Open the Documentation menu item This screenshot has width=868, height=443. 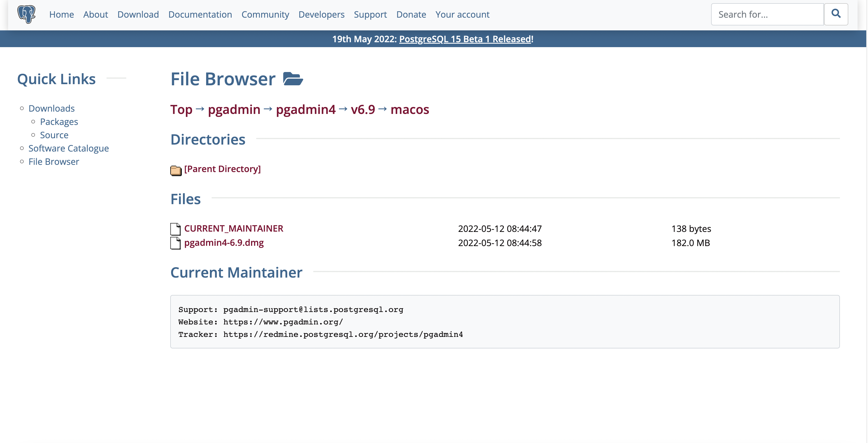[200, 14]
